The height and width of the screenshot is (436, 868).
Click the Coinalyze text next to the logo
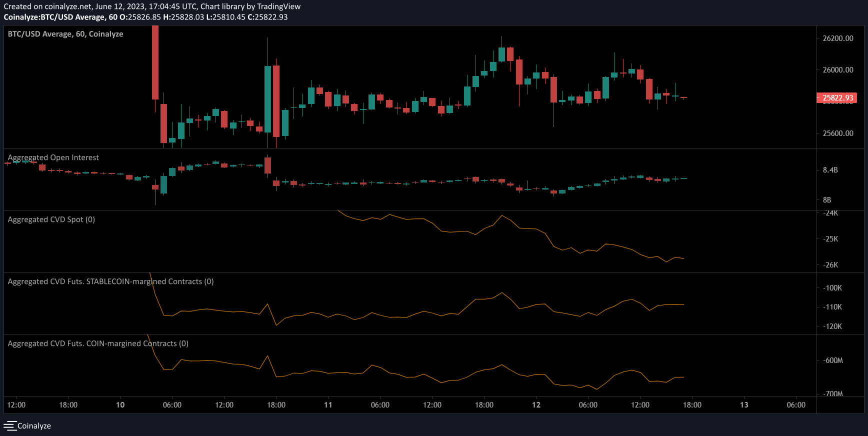click(x=34, y=426)
